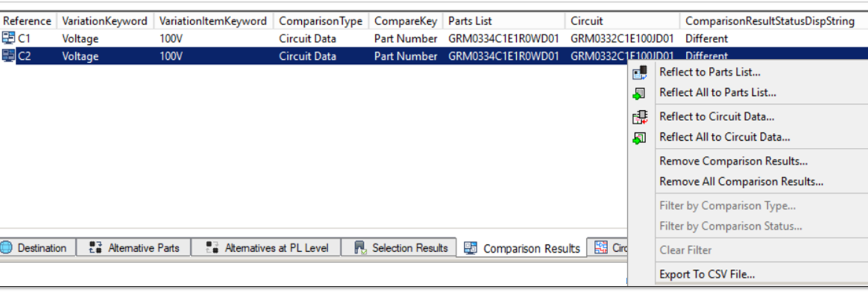Sort by the VariationKeyword column header

[105, 21]
